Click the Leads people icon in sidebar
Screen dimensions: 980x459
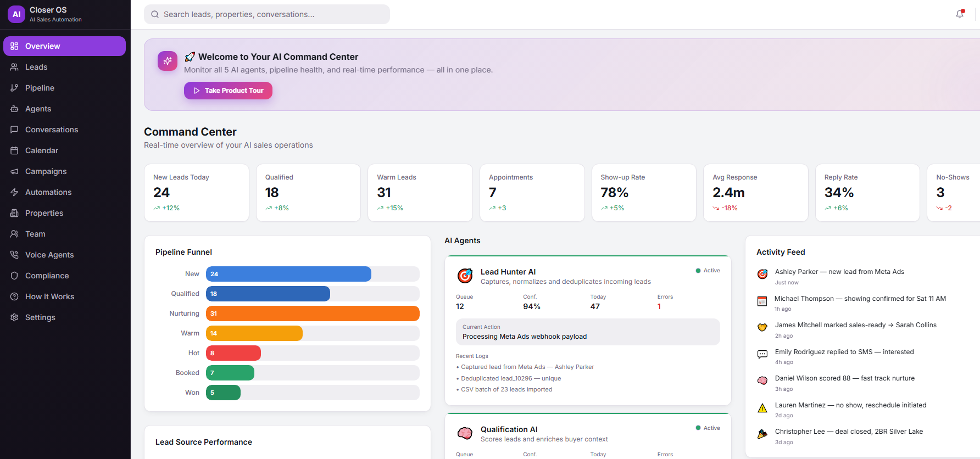[14, 67]
